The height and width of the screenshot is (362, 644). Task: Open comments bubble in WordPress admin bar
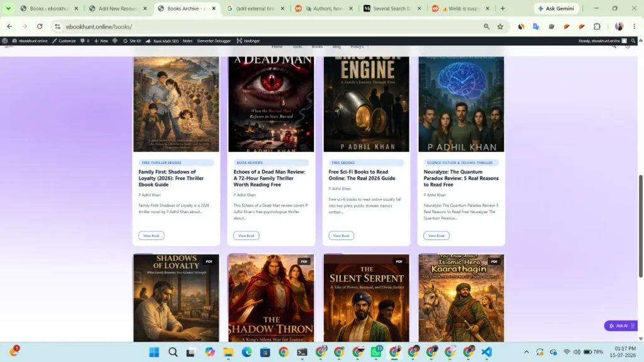point(85,41)
